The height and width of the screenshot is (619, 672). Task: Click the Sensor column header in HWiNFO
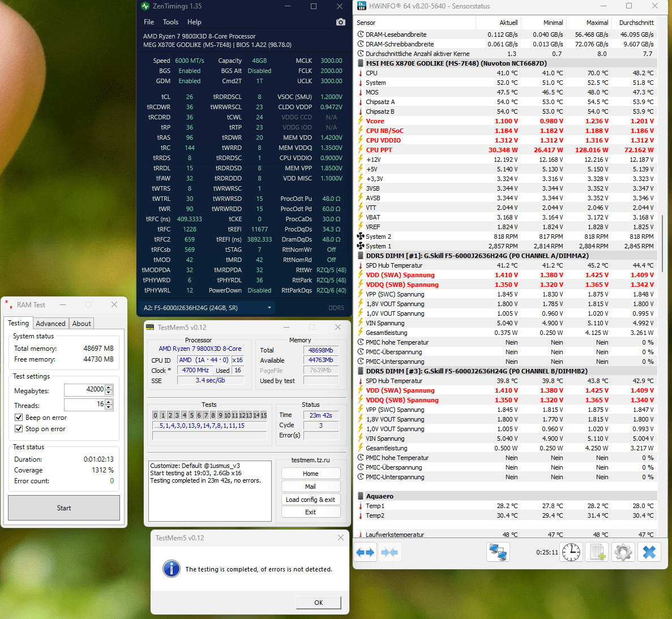pyautogui.click(x=415, y=22)
